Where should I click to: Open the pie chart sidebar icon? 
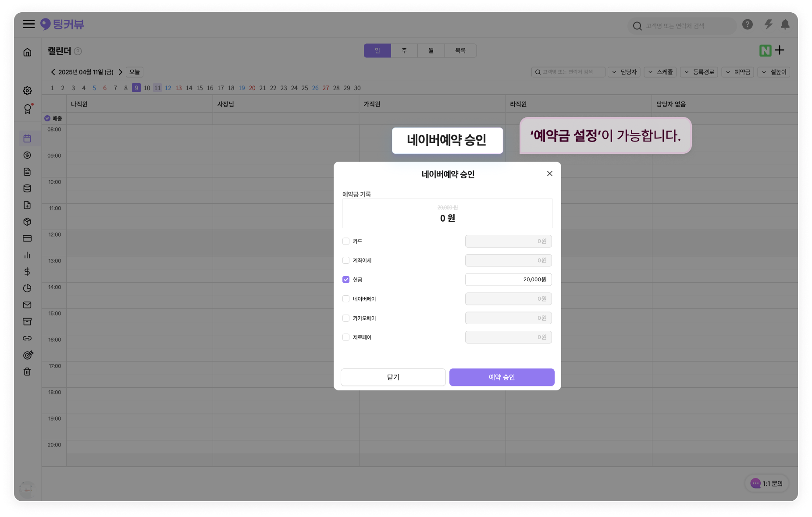click(x=27, y=288)
